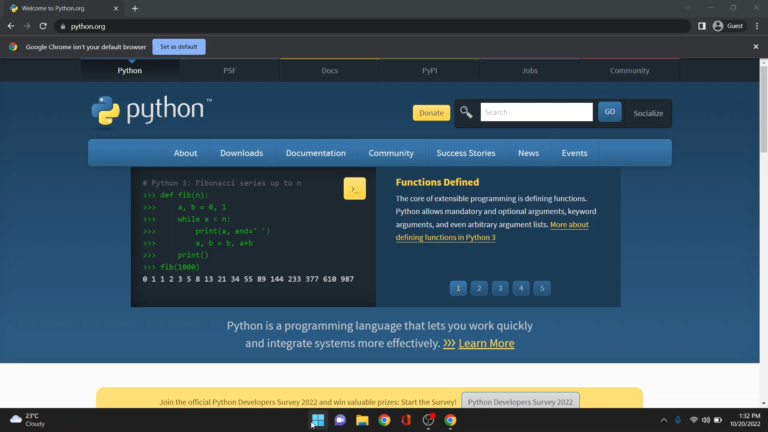Screen dimensions: 768x432
Task: Expand the Downloads navigation menu
Action: point(241,153)
